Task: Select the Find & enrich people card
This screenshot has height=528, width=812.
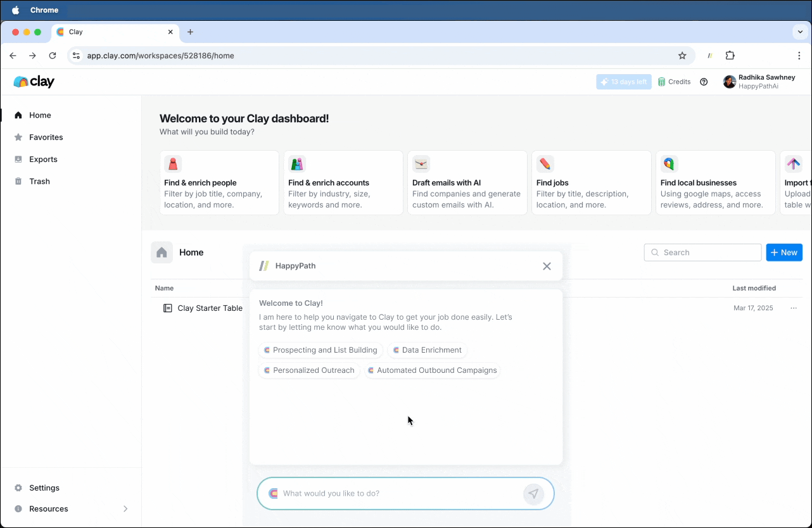Action: click(219, 182)
